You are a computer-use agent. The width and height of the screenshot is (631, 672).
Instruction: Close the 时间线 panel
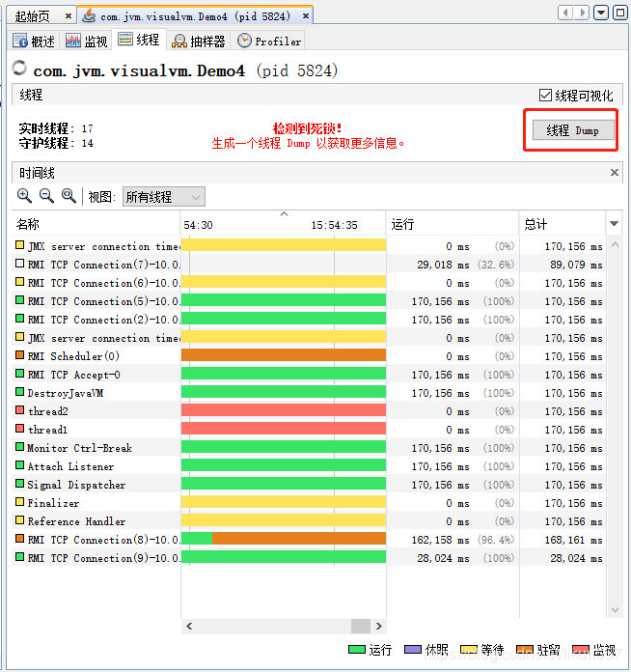(615, 172)
